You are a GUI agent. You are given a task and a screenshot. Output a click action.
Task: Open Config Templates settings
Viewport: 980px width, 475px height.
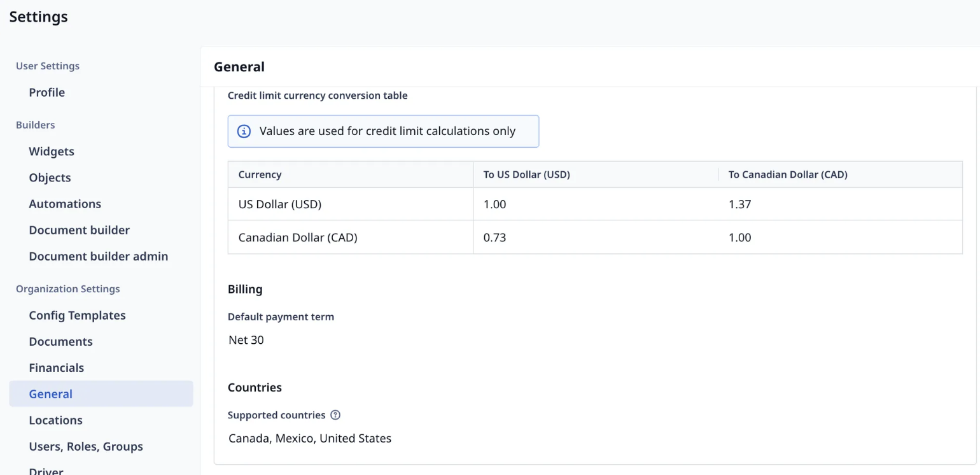click(78, 315)
